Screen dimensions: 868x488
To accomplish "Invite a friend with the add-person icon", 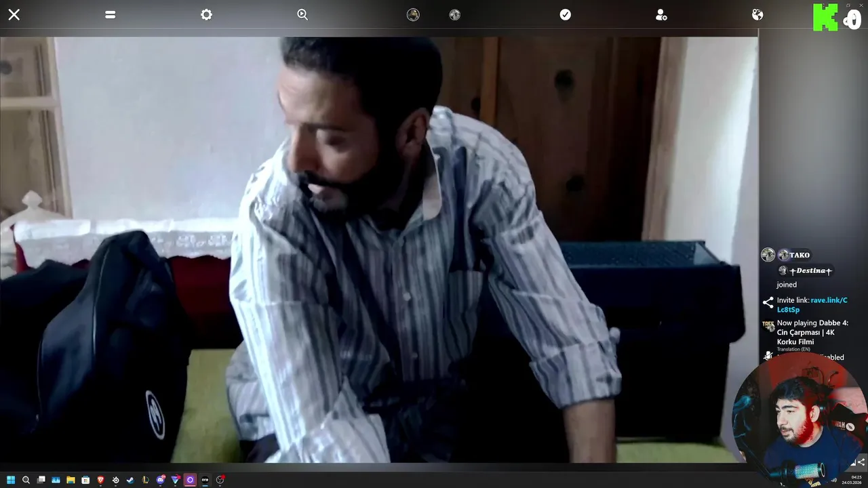I will point(661,14).
